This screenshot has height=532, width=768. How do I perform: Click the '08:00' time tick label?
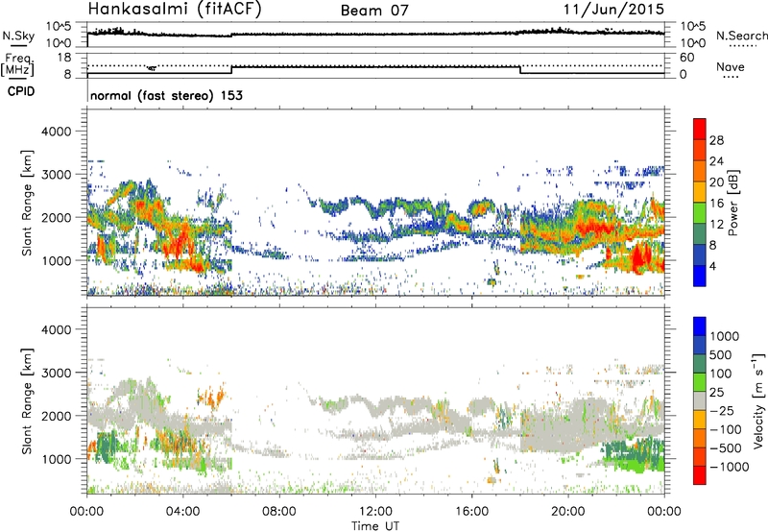tap(278, 512)
